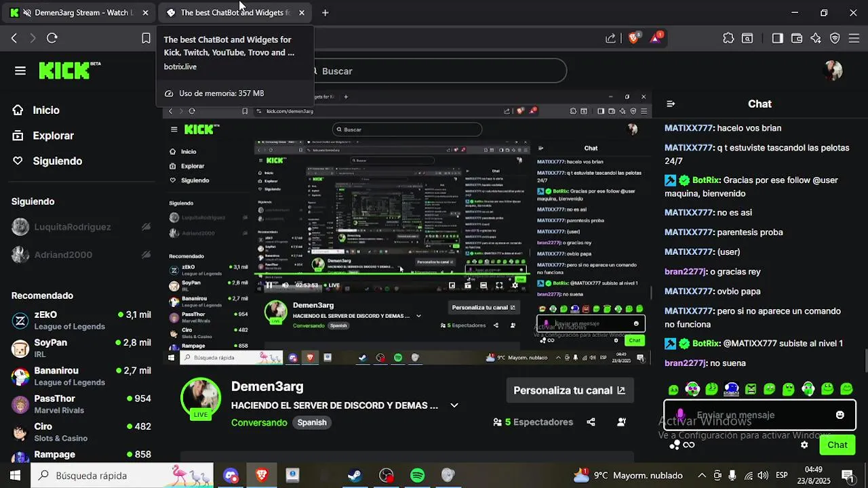Open chat settings gear icon

coord(804,445)
